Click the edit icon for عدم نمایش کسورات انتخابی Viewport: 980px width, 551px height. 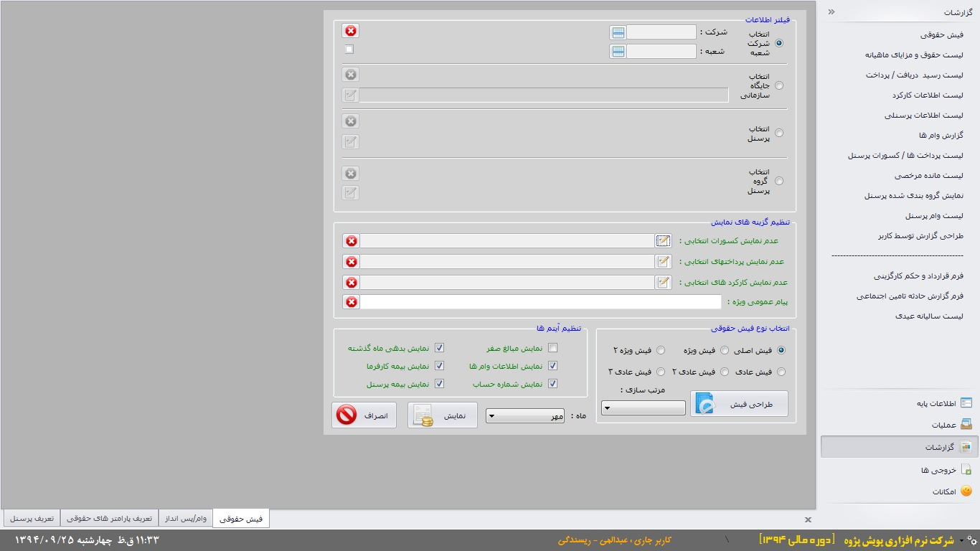pos(664,241)
